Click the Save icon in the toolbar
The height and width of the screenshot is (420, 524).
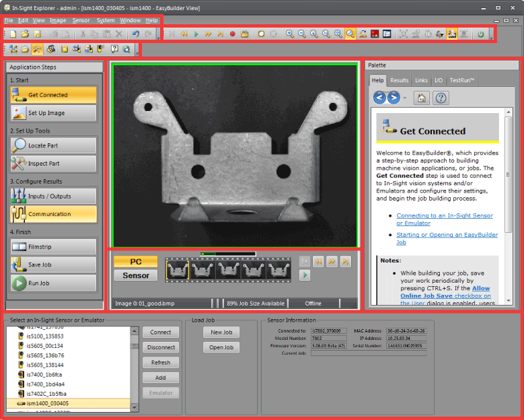(37, 34)
